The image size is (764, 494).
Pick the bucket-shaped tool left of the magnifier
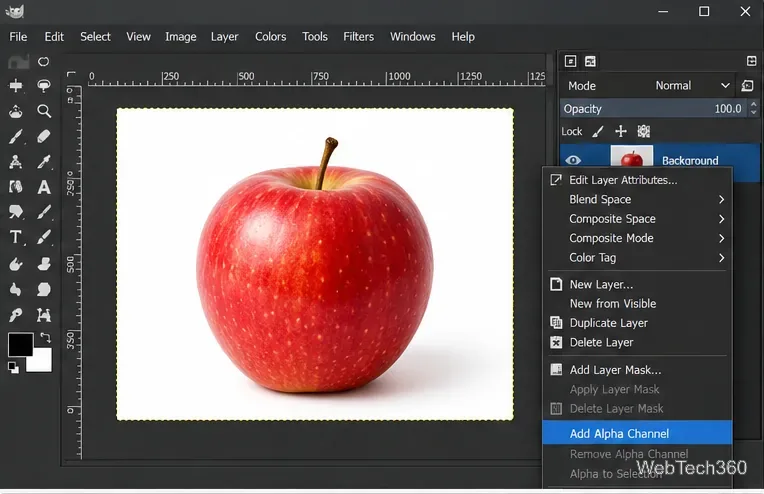pos(16,112)
